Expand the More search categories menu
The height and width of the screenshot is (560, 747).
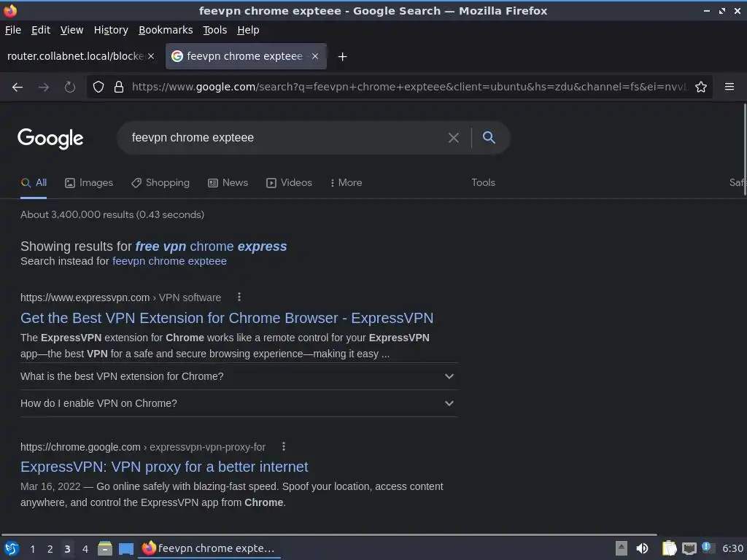pos(347,183)
